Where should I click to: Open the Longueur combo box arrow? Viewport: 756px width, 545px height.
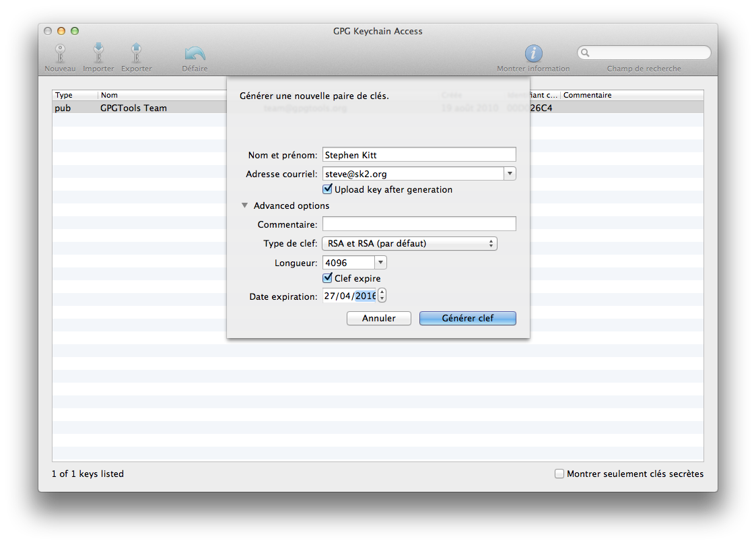[x=380, y=263]
